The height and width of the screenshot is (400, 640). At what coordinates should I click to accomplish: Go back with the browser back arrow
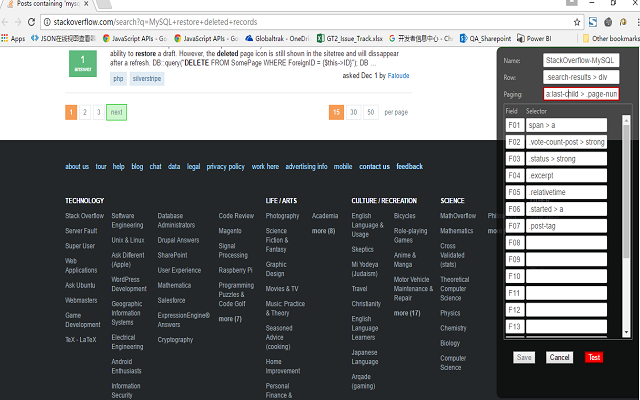click(5, 22)
